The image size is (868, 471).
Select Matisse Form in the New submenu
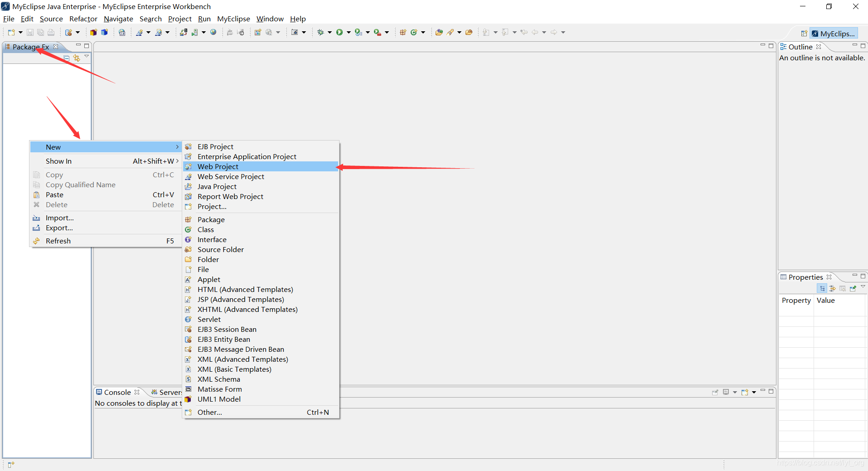click(261, 389)
